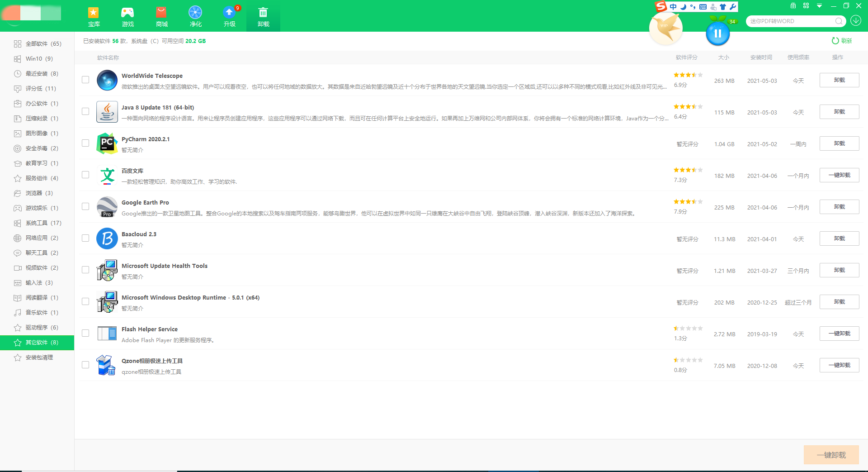Sort by the 软件评分 rating column header
868x472 pixels.
coord(686,57)
